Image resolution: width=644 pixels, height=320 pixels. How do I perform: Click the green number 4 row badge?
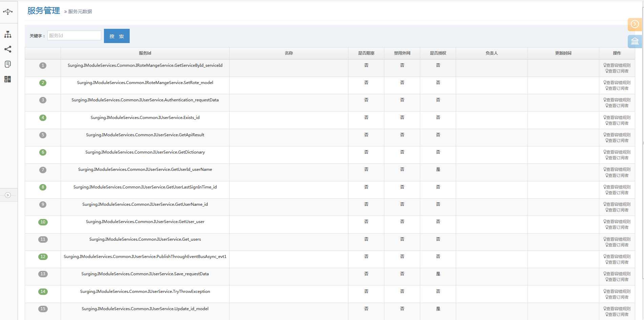click(x=43, y=118)
